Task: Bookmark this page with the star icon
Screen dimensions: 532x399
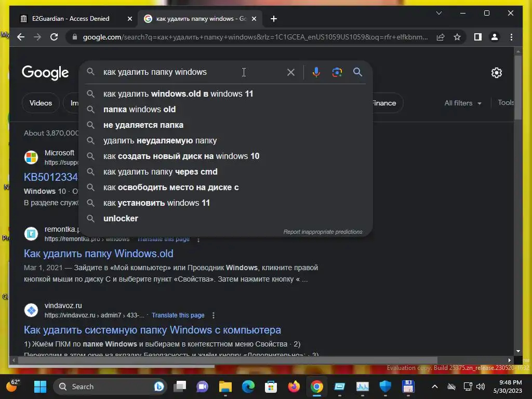Action: coord(457,37)
